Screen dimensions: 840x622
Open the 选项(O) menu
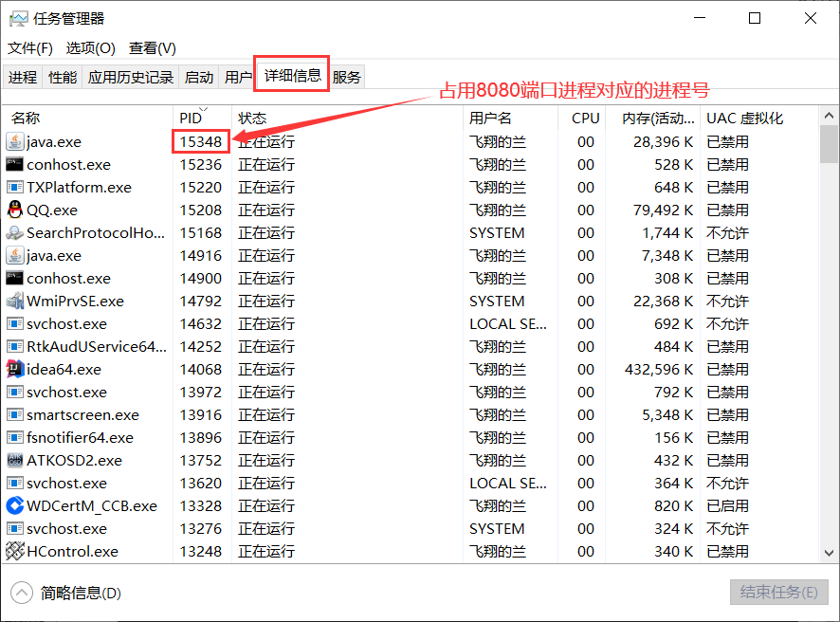90,48
